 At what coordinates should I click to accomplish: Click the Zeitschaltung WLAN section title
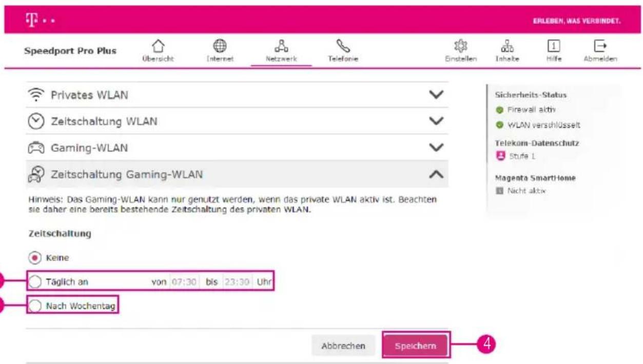(104, 122)
